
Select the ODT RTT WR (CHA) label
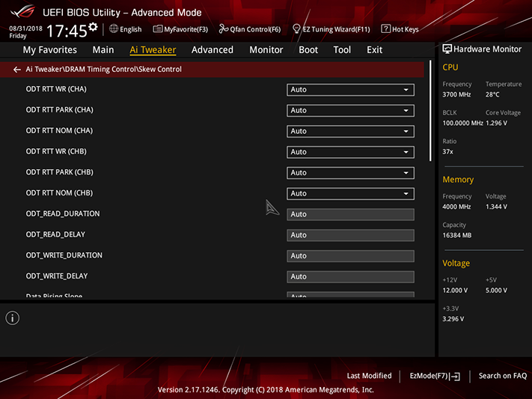point(56,89)
